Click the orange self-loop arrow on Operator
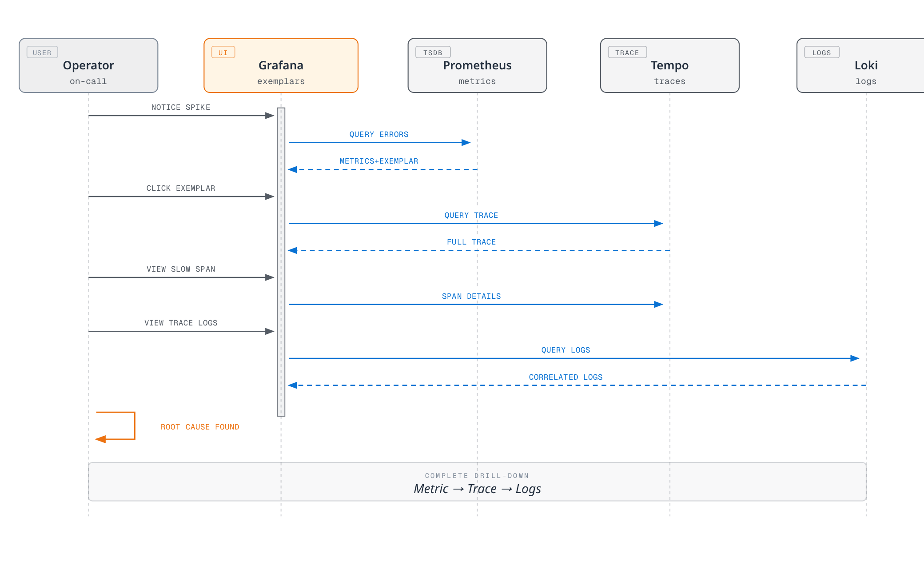Screen dimensions: 924x578 click(x=115, y=426)
